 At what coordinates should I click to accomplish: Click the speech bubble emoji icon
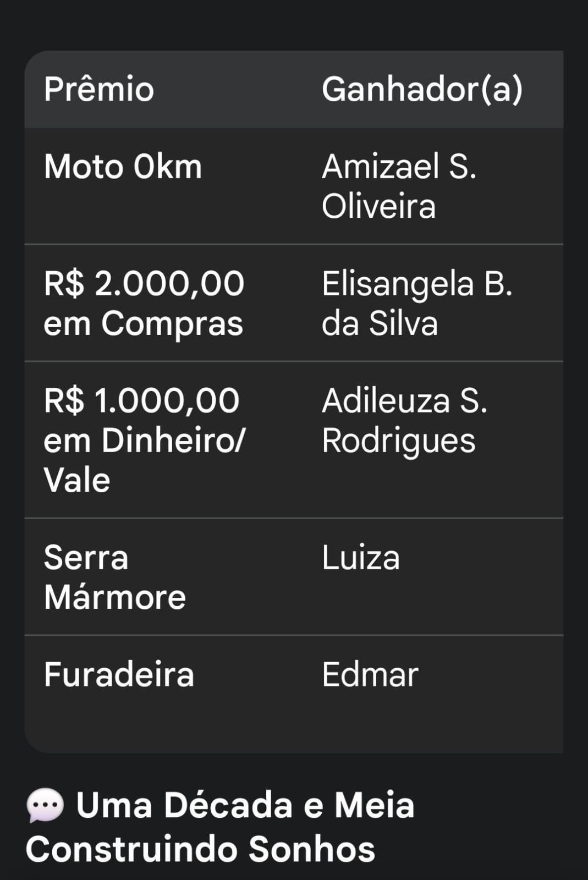click(x=45, y=806)
